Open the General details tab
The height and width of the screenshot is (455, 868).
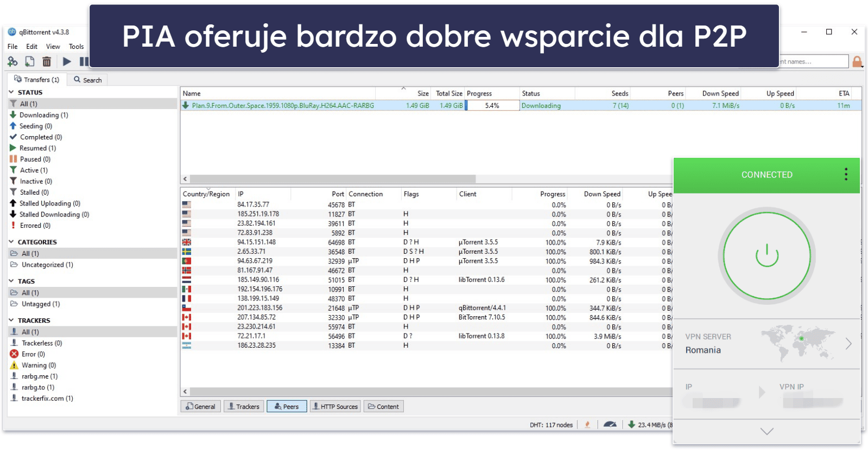(200, 407)
